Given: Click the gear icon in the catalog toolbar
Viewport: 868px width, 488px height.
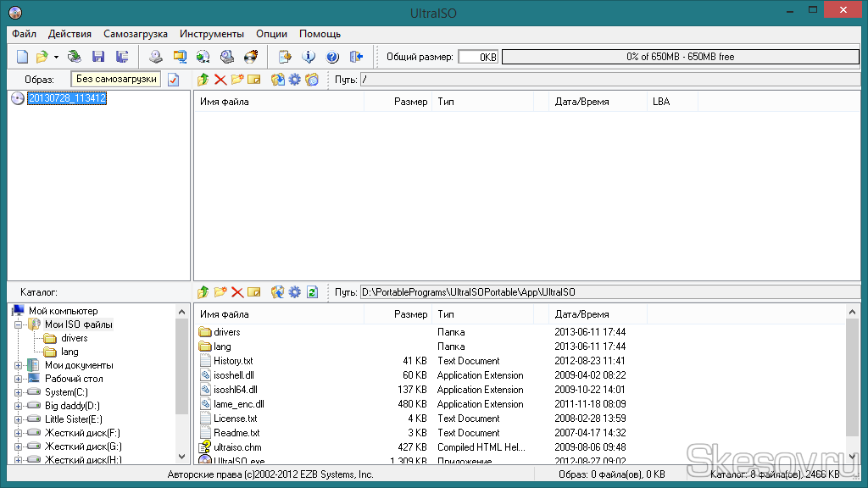Looking at the screenshot, I should pyautogui.click(x=294, y=292).
